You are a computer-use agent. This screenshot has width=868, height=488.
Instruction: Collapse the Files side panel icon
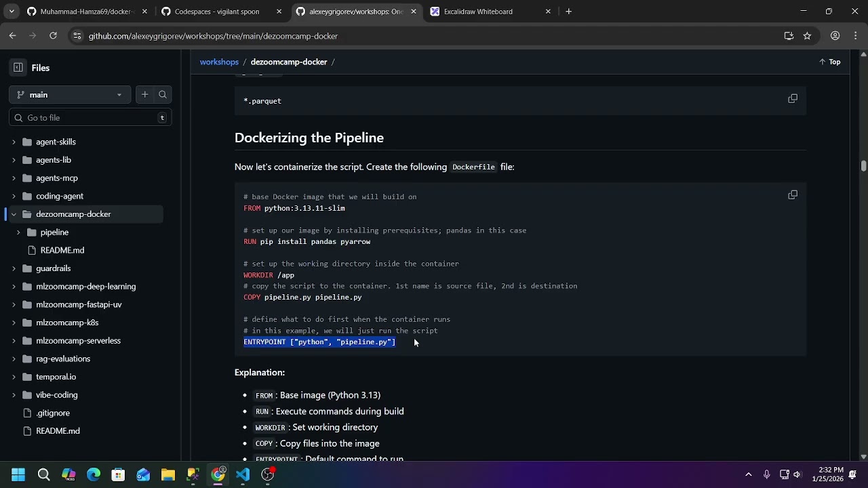point(18,68)
